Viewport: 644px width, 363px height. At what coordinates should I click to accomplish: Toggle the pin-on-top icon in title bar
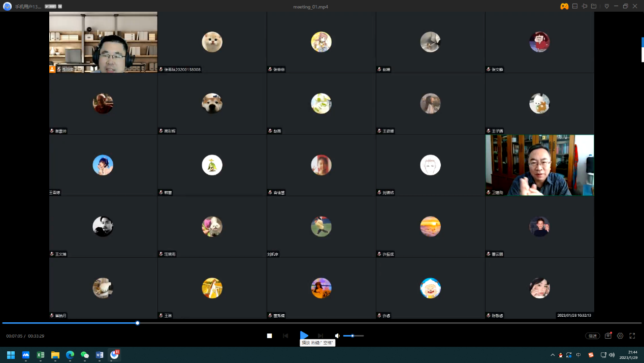[x=585, y=7]
